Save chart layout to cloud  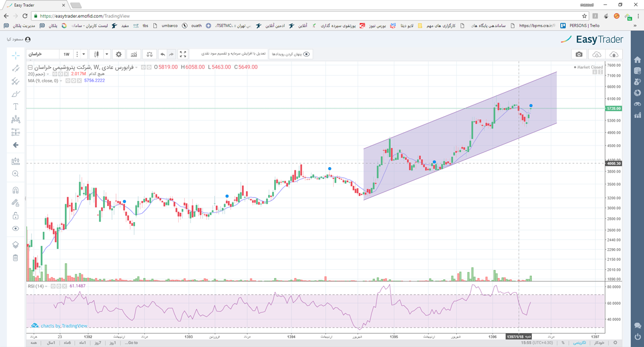point(614,54)
